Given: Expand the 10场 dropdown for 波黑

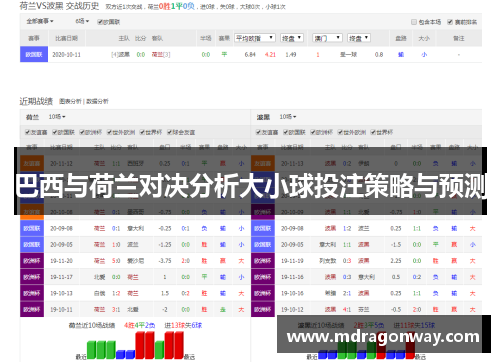Looking at the screenshot, I should pos(288,117).
